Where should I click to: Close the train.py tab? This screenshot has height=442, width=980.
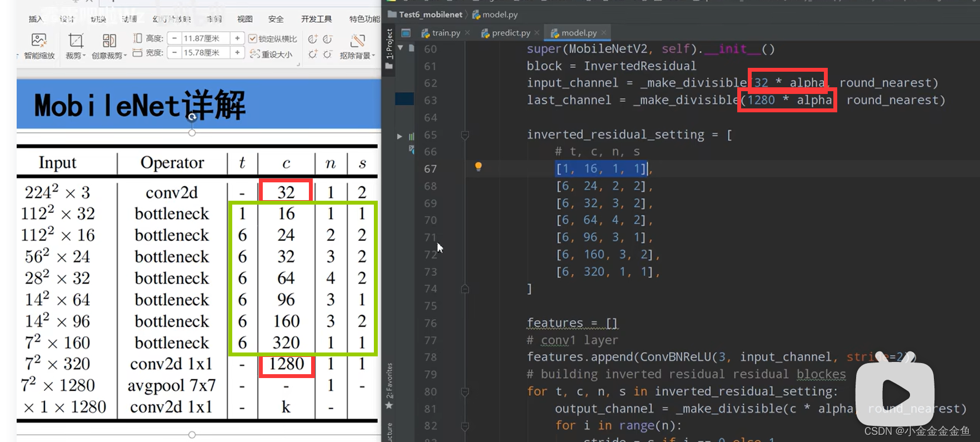[467, 33]
